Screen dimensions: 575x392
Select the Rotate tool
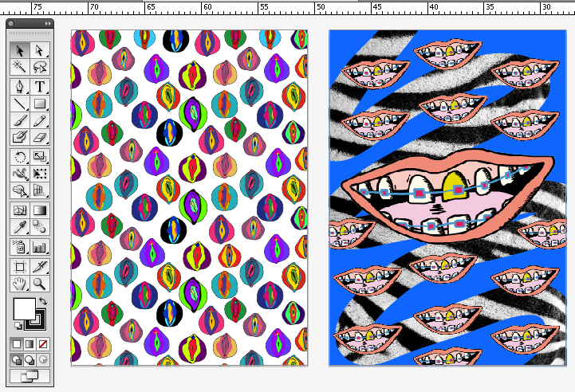pyautogui.click(x=20, y=156)
